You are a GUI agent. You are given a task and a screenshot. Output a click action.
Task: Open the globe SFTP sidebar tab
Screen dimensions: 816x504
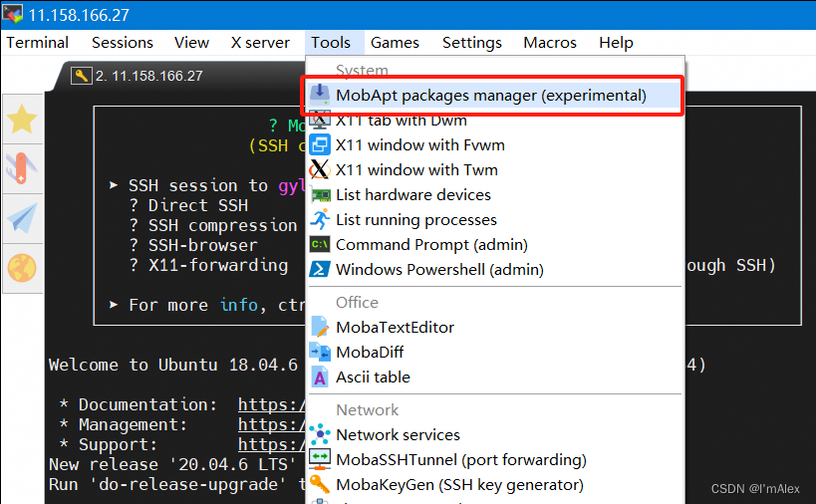[22, 268]
